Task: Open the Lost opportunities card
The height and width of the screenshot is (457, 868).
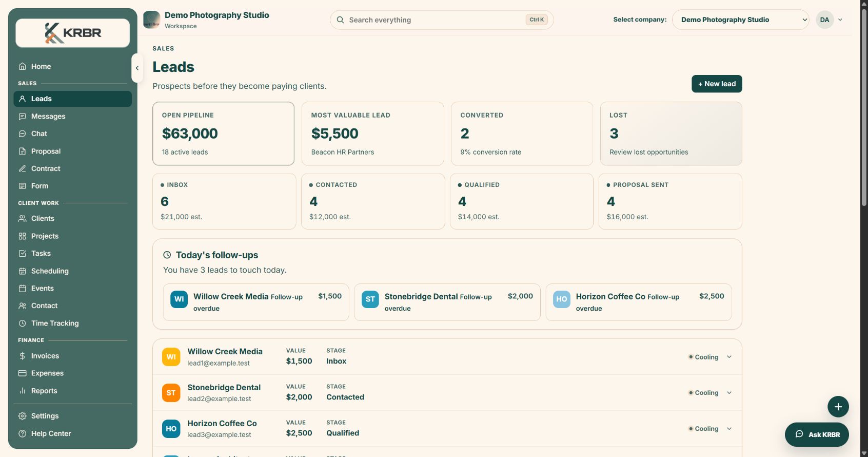Action: (x=671, y=134)
